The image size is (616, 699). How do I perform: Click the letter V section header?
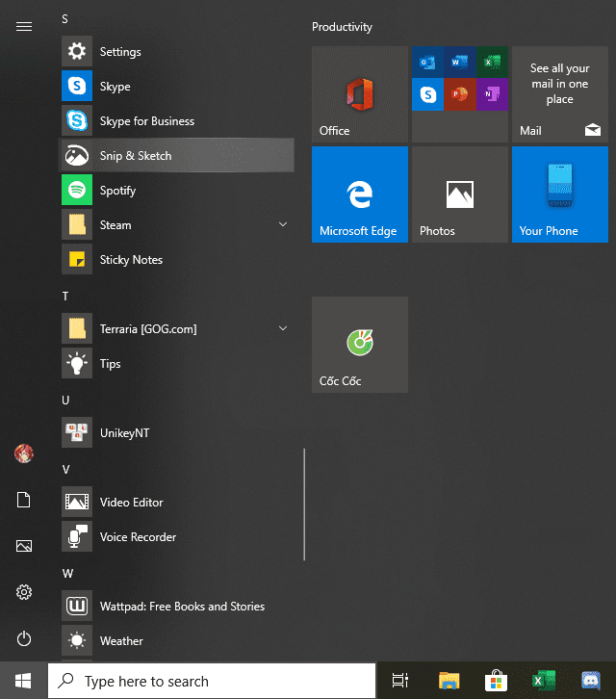pos(65,470)
